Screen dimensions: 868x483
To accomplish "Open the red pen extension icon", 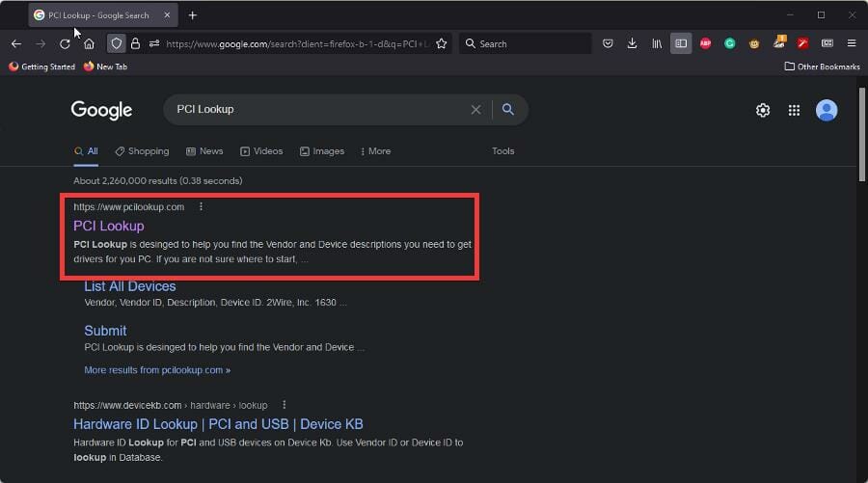I will point(802,43).
